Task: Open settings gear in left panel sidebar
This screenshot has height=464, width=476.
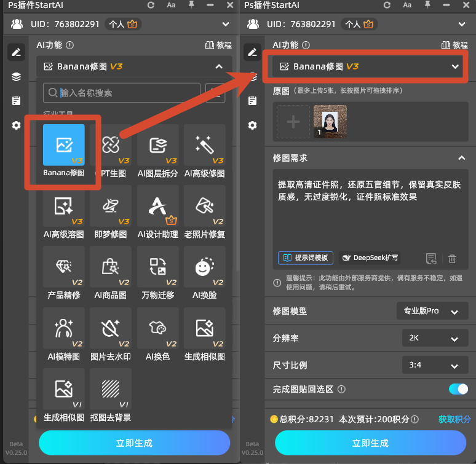Action: [x=16, y=125]
